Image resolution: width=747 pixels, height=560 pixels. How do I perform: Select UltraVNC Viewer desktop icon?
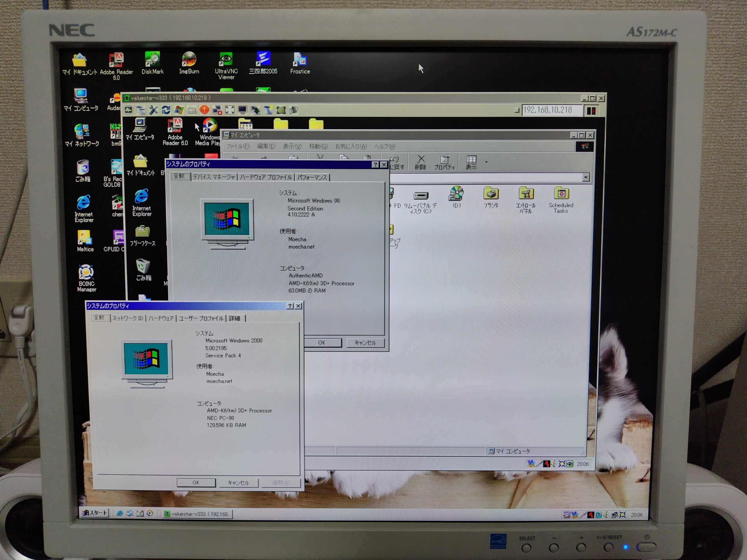226,66
